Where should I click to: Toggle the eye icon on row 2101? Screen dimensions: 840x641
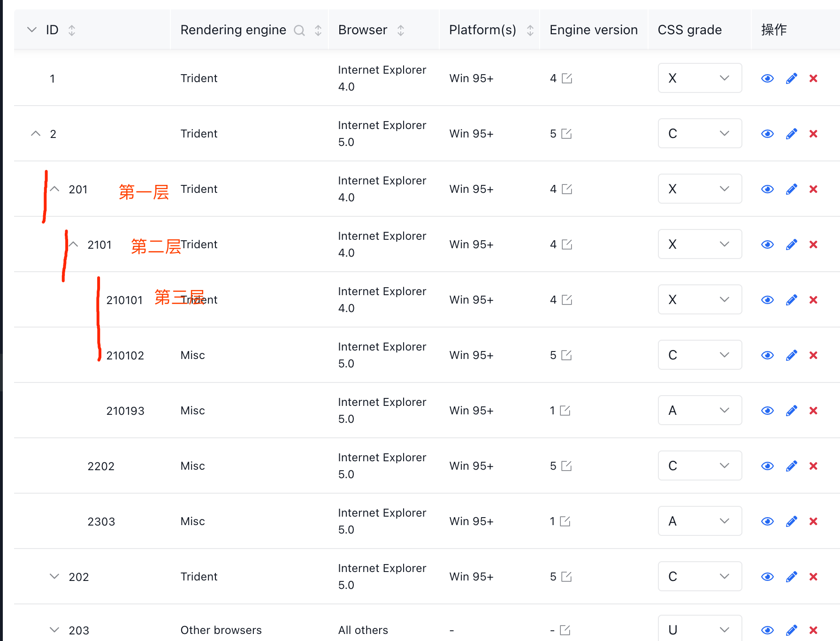pos(767,244)
